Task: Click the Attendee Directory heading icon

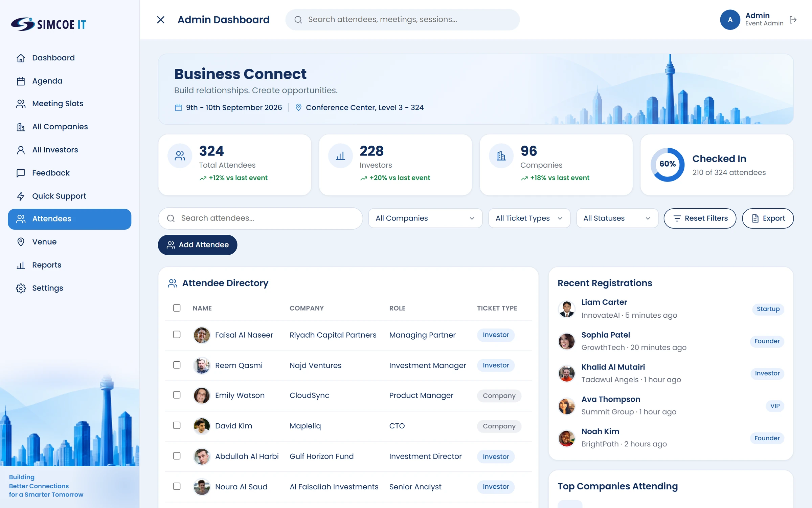Action: tap(173, 283)
